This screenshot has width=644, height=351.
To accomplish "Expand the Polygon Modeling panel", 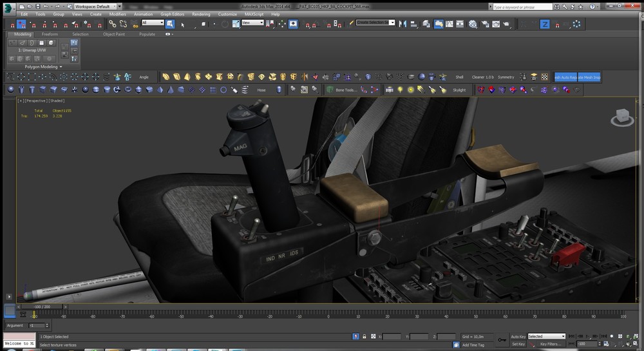I will click(x=44, y=66).
